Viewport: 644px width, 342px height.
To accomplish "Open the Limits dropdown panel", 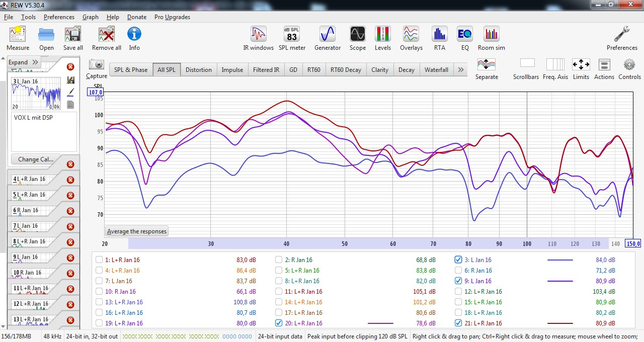I will coord(581,69).
